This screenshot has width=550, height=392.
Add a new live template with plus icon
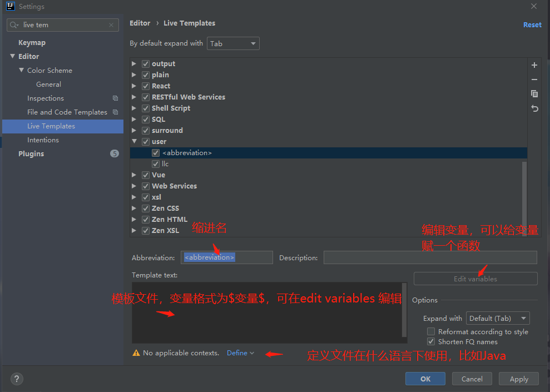click(x=534, y=65)
